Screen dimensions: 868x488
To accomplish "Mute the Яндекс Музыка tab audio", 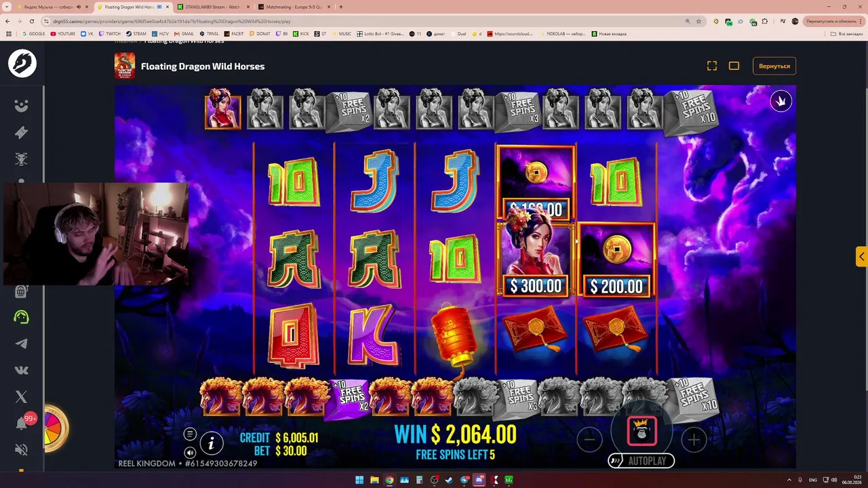I will click(x=79, y=7).
